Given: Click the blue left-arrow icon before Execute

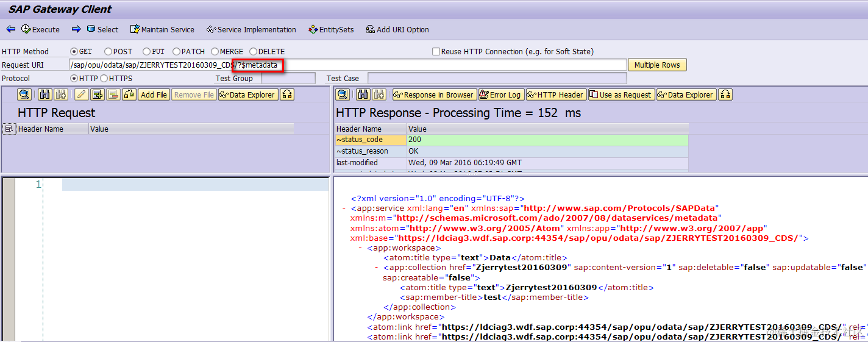Looking at the screenshot, I should point(10,29).
